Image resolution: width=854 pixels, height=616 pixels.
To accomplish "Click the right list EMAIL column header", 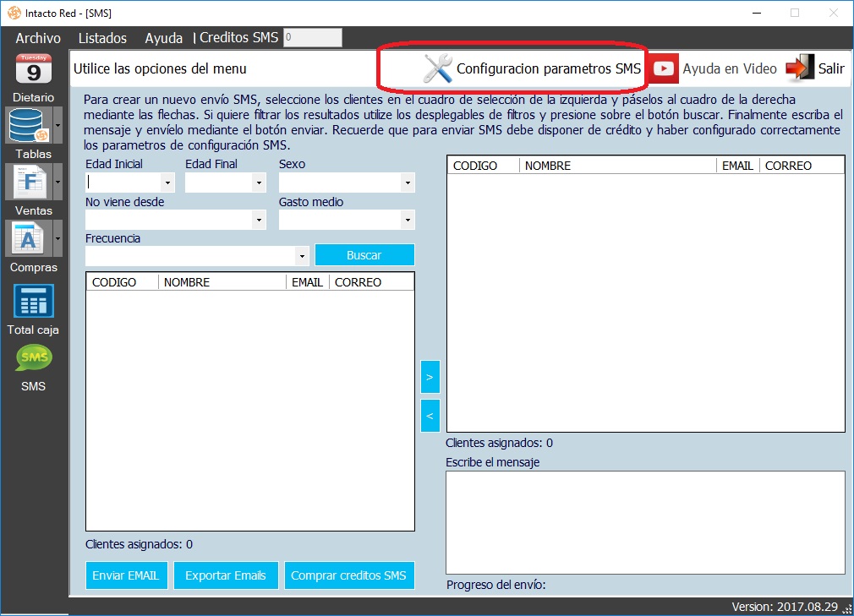I will [x=738, y=166].
